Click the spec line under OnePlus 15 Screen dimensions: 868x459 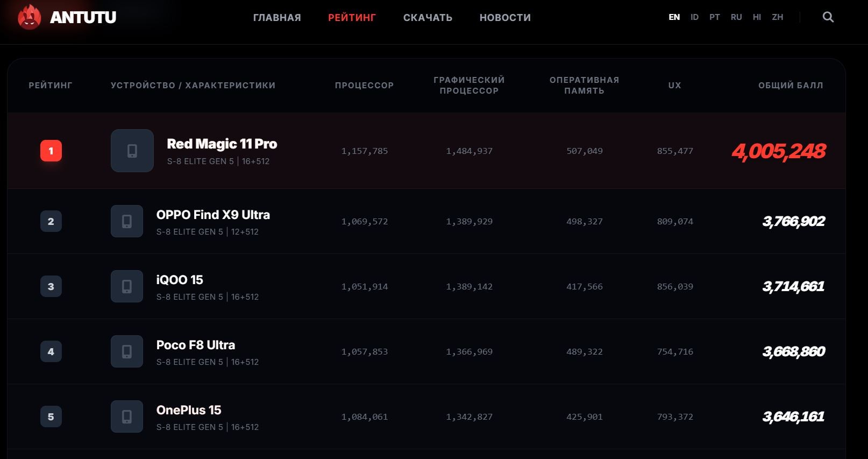[x=208, y=427]
